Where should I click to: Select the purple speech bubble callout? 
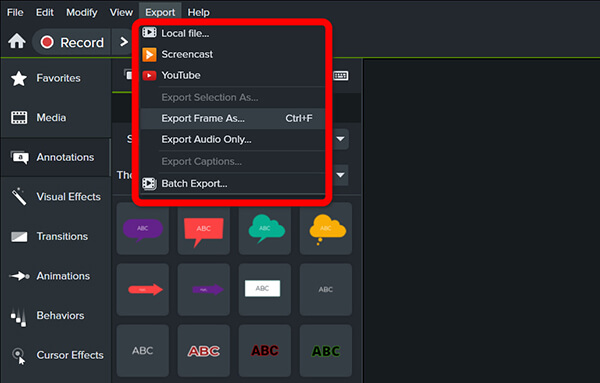(x=143, y=229)
